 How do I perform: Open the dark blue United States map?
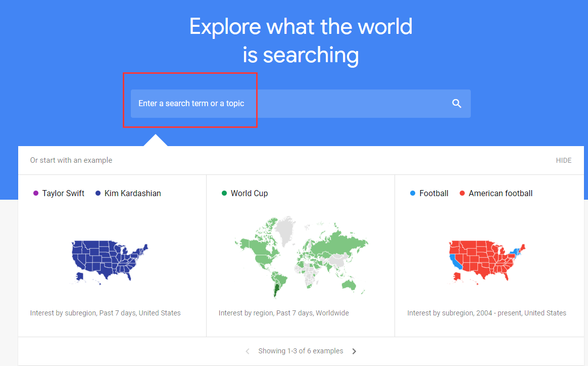(x=110, y=260)
